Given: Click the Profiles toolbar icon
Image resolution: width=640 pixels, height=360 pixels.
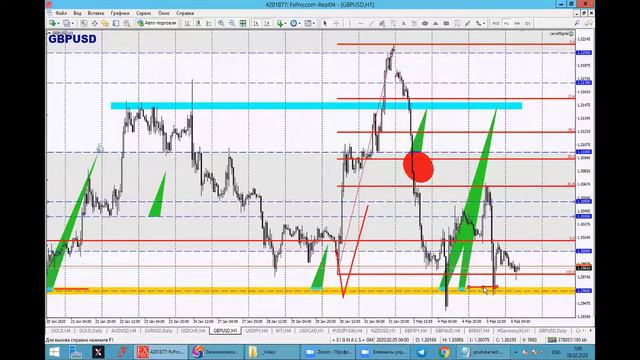Looking at the screenshot, I should click(67, 23).
